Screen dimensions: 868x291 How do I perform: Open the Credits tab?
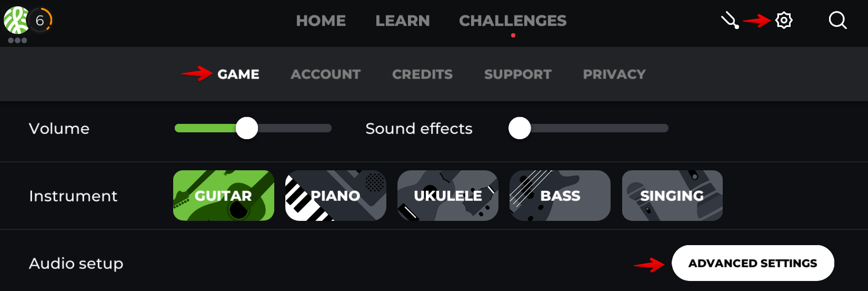[422, 74]
